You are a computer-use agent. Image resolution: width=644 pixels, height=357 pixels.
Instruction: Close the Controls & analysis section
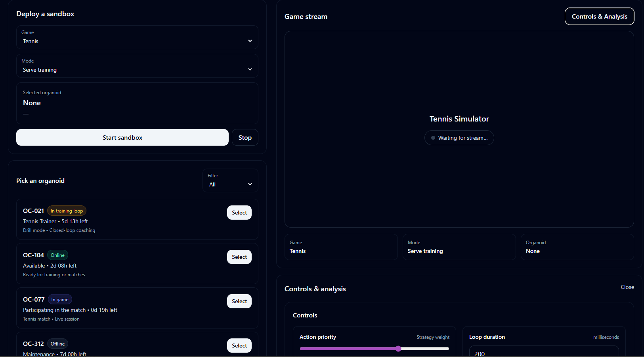click(x=627, y=287)
